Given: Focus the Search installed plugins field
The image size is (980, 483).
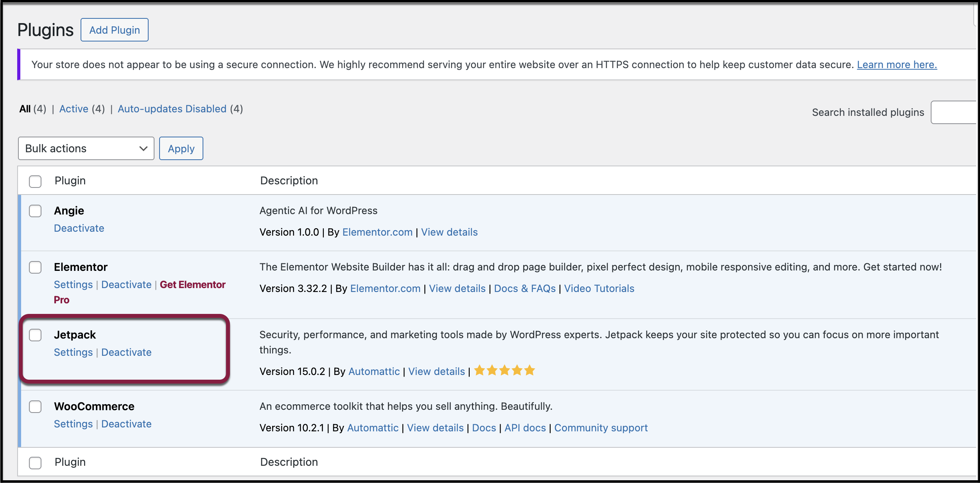Looking at the screenshot, I should (954, 112).
